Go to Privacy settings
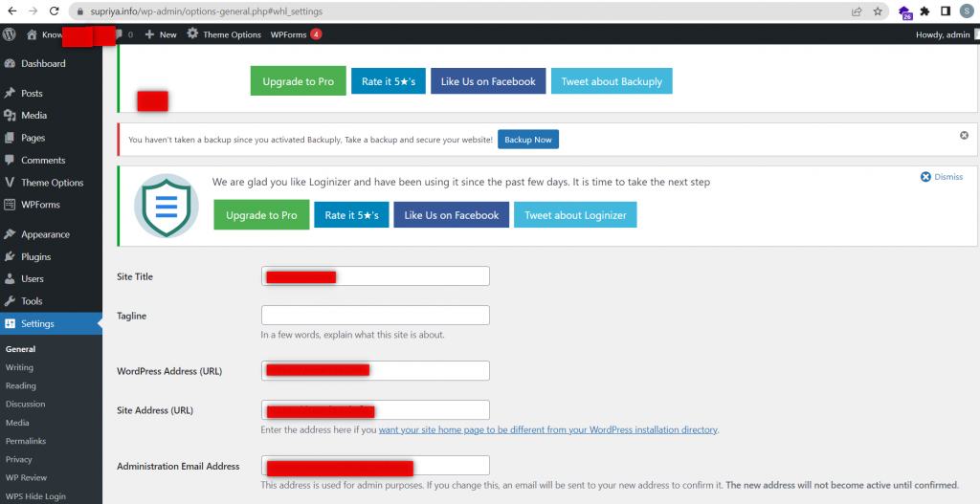This screenshot has height=504, width=980. (x=19, y=459)
